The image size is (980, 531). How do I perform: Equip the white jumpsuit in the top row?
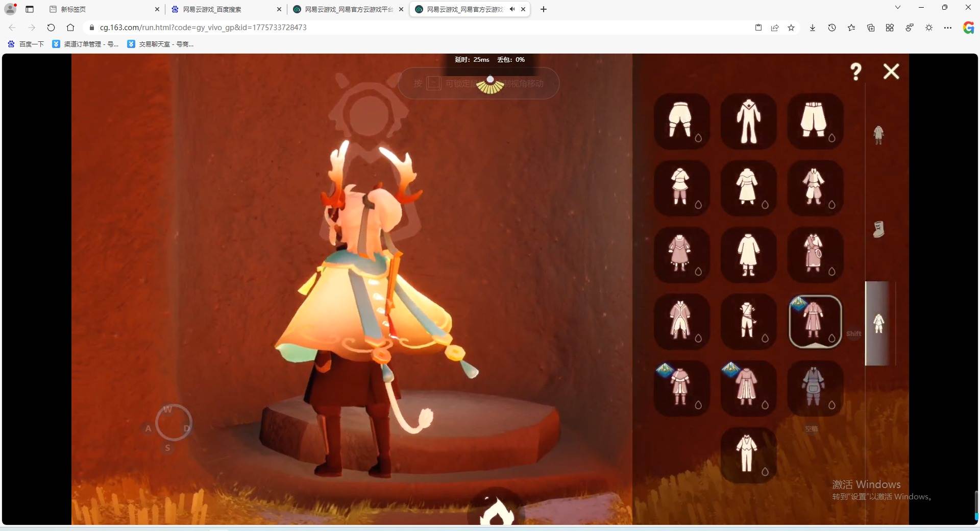coord(748,122)
